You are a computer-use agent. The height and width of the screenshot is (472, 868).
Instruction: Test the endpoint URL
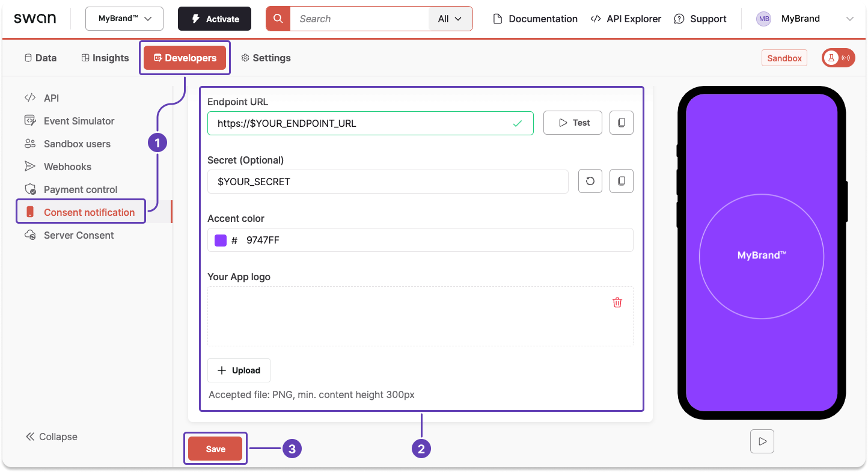[x=572, y=123]
